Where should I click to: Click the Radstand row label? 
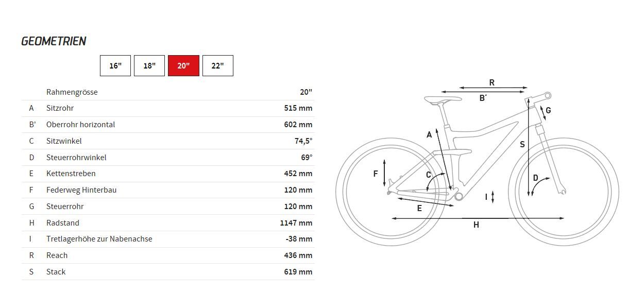coord(63,223)
